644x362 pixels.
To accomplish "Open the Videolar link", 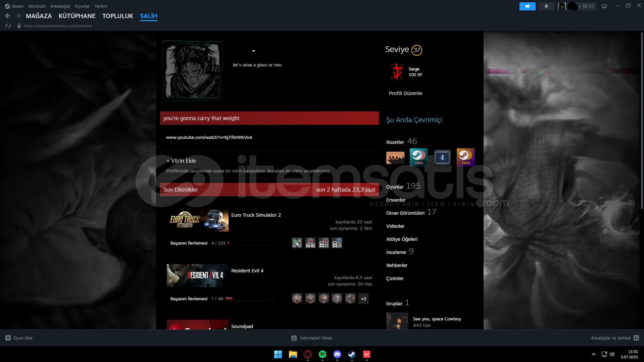I will (x=395, y=226).
